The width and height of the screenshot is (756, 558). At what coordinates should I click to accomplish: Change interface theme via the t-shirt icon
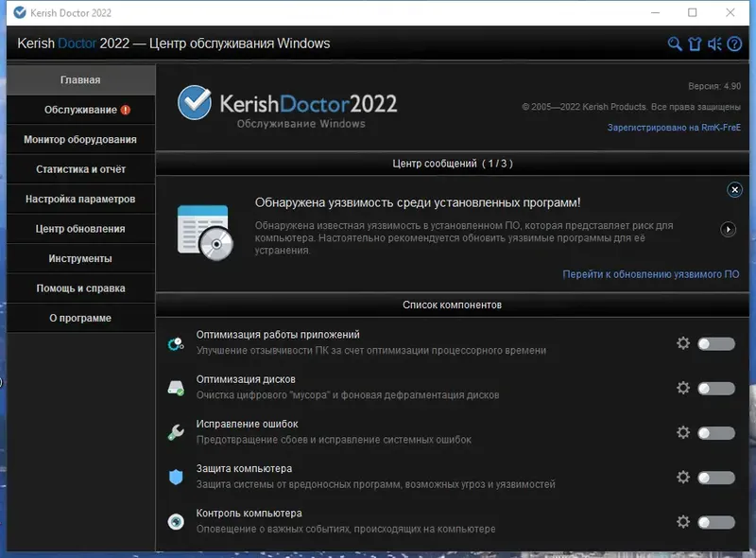[x=694, y=44]
